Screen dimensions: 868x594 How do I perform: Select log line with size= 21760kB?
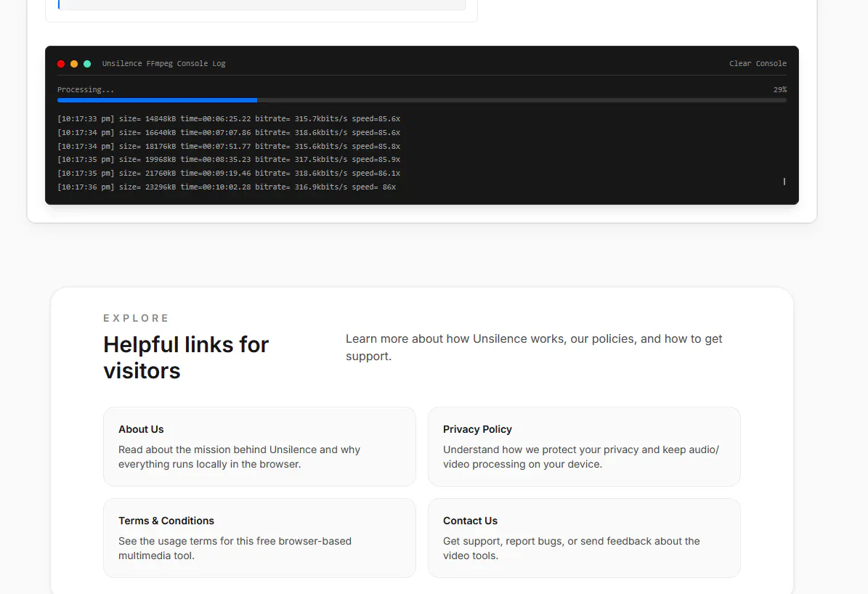[229, 174]
